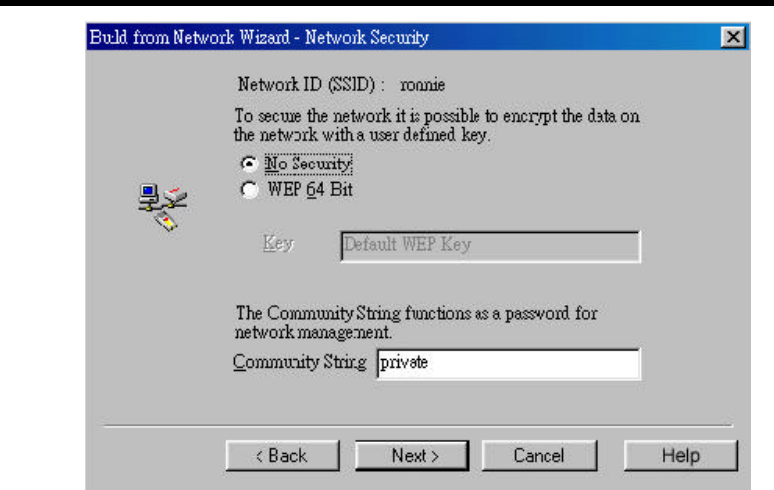Click the Default WEP Key field
The height and width of the screenshot is (490, 774).
point(491,246)
